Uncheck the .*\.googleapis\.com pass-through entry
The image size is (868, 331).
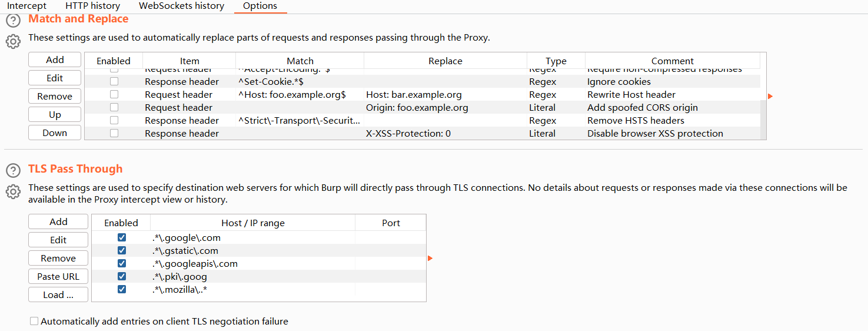tap(122, 263)
